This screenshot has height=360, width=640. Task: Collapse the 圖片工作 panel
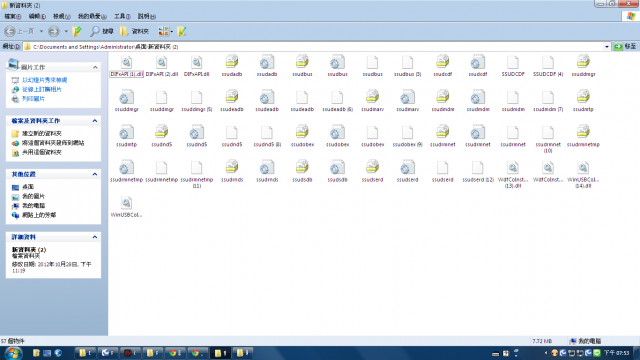point(95,67)
